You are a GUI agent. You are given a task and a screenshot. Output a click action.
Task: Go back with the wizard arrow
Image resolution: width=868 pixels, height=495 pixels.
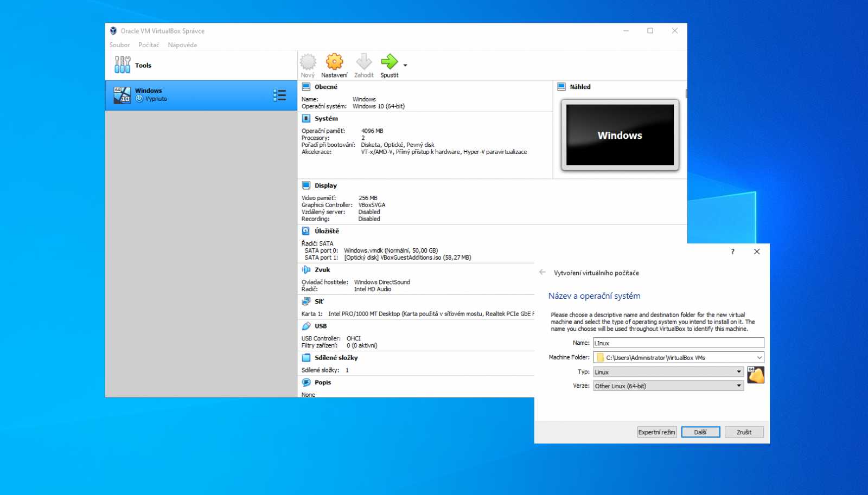click(542, 272)
